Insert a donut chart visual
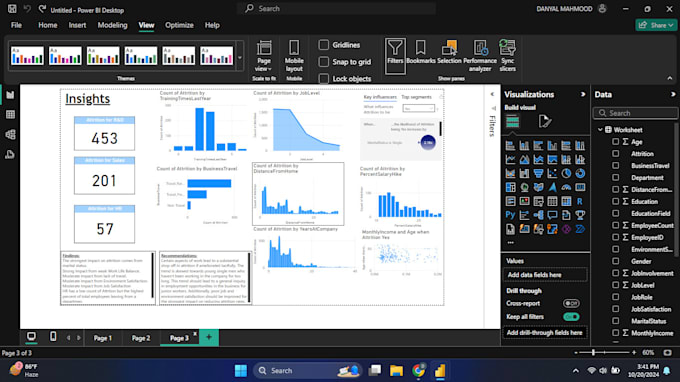 (x=580, y=173)
